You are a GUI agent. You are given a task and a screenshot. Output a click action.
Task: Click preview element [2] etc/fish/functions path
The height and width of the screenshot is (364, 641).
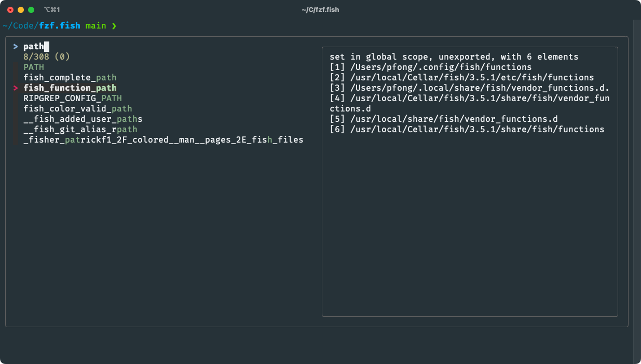click(462, 78)
